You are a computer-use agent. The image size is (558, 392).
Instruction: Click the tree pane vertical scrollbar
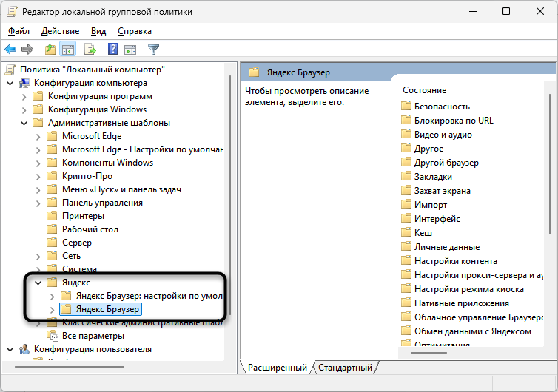[x=230, y=195]
